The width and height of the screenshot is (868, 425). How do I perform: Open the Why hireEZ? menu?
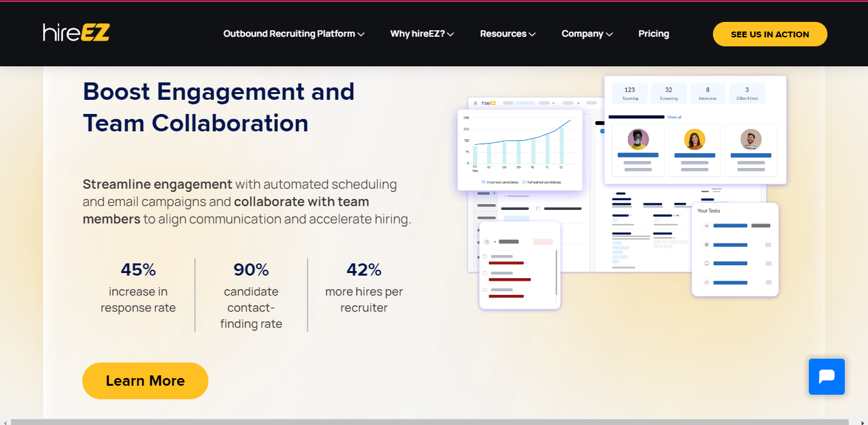[421, 33]
